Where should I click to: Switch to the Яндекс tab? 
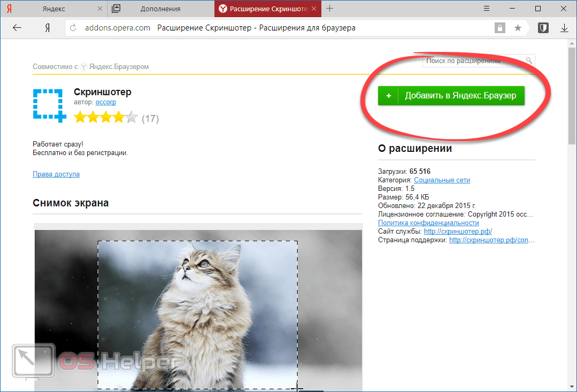53,9
